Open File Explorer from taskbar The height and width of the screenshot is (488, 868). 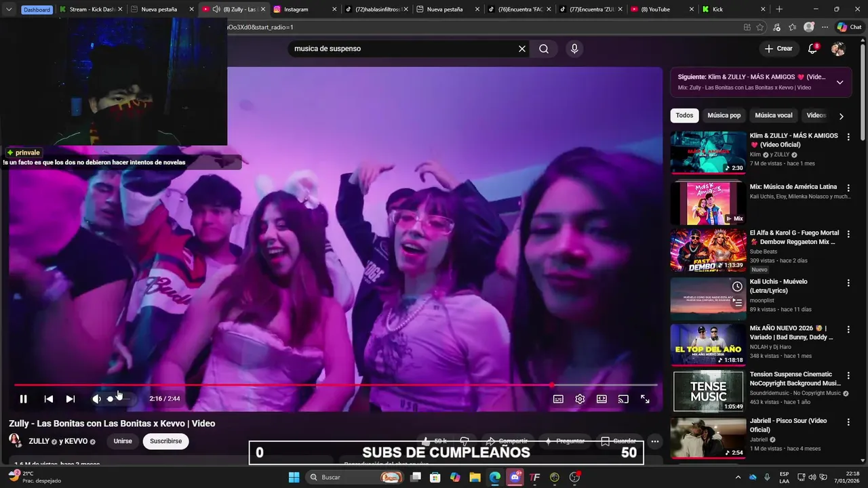tap(475, 477)
